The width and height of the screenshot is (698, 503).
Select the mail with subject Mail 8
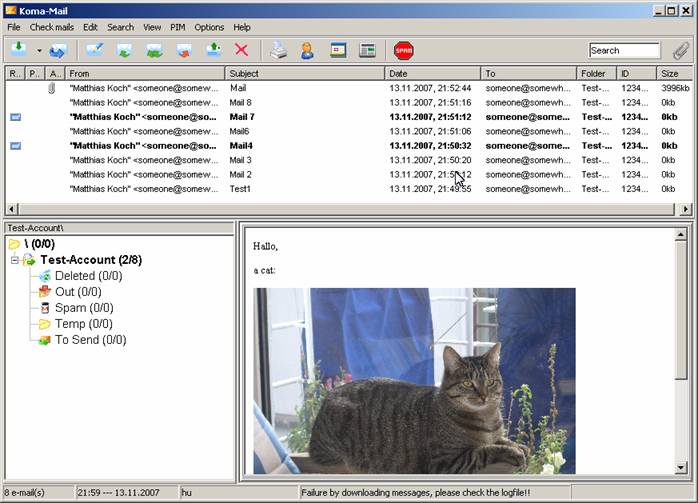[x=349, y=102]
